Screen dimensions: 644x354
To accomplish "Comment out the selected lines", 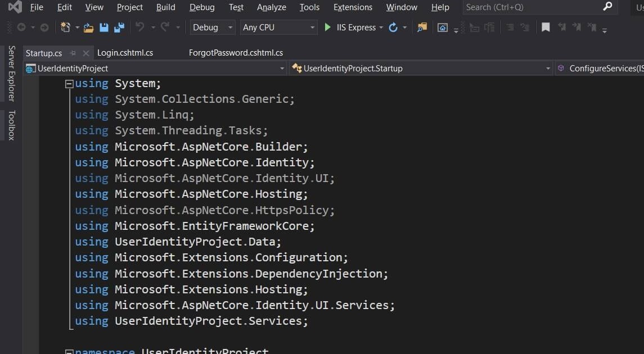I will click(x=510, y=27).
